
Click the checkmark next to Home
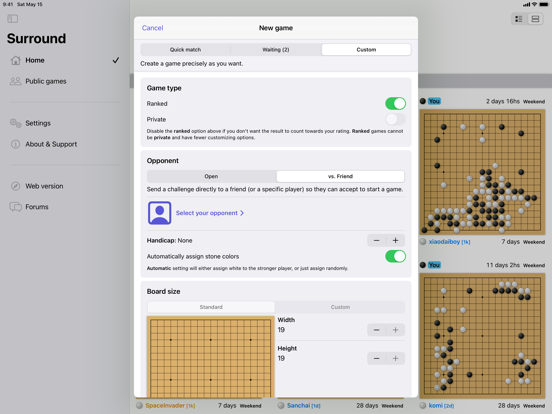[x=115, y=60]
